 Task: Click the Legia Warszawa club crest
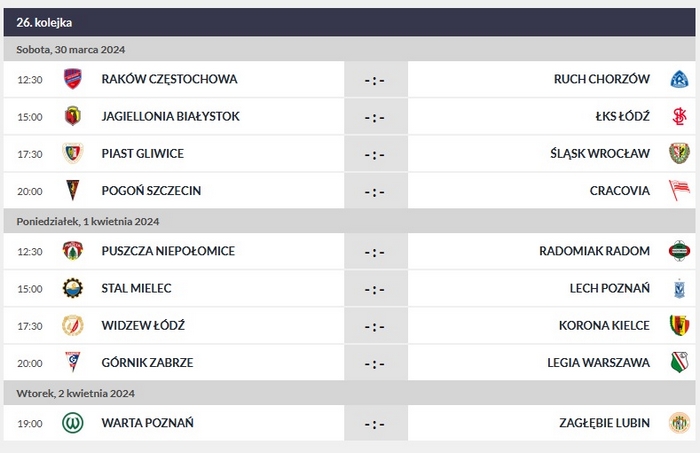(679, 362)
